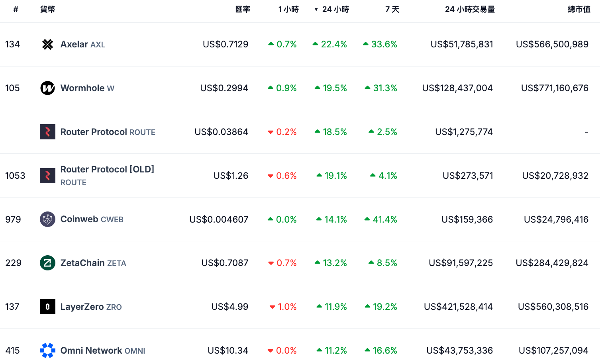Click the Omni Network blue logo

(47, 350)
